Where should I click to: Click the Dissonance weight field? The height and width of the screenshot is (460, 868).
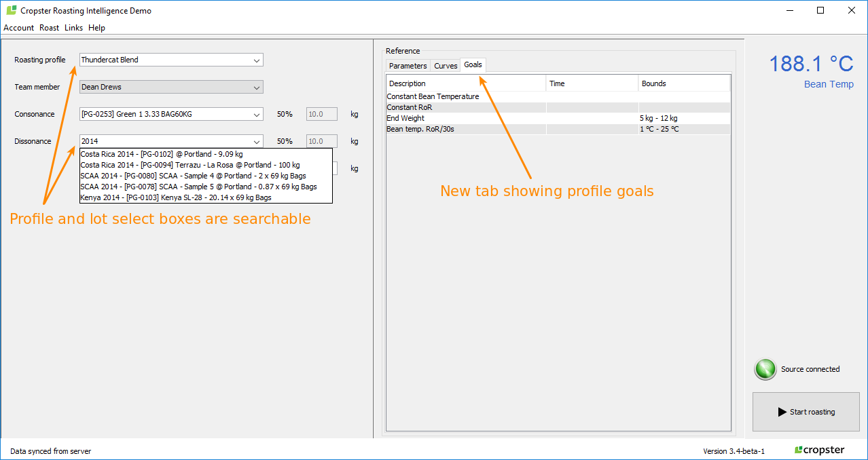[322, 141]
